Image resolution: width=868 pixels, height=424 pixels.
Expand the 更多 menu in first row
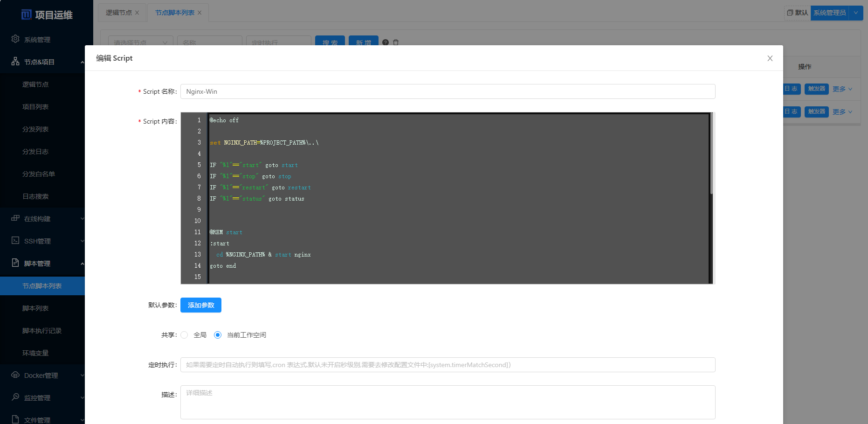point(842,89)
